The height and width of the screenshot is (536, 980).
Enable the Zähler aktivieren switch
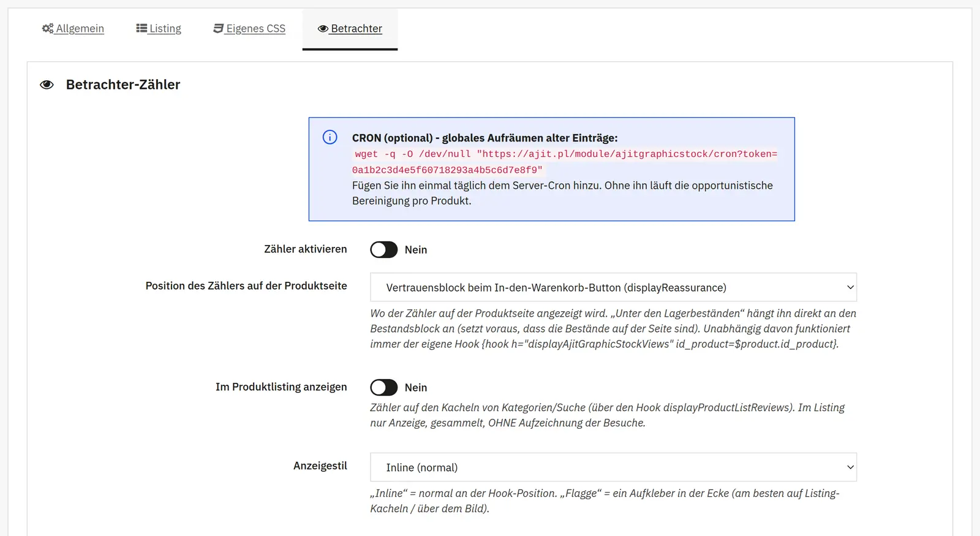point(383,249)
